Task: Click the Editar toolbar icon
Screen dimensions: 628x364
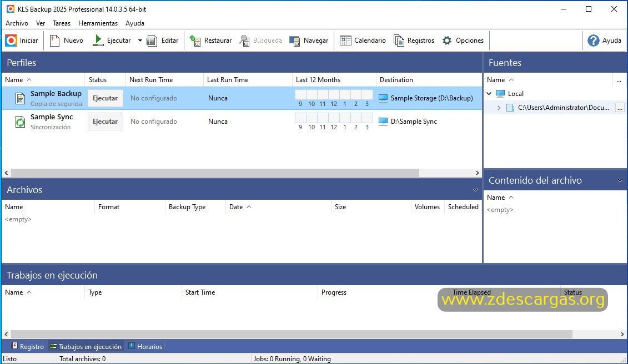Action: [152, 41]
